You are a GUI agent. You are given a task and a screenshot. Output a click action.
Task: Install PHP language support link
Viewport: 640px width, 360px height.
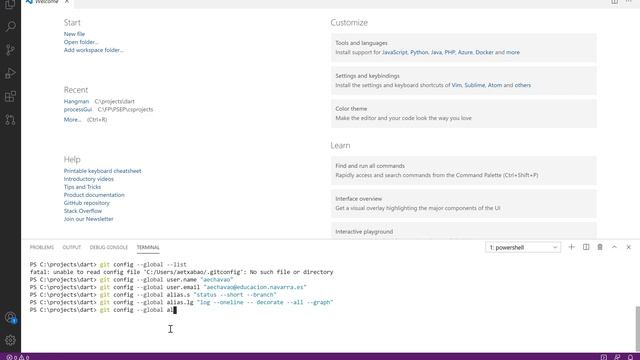click(450, 52)
